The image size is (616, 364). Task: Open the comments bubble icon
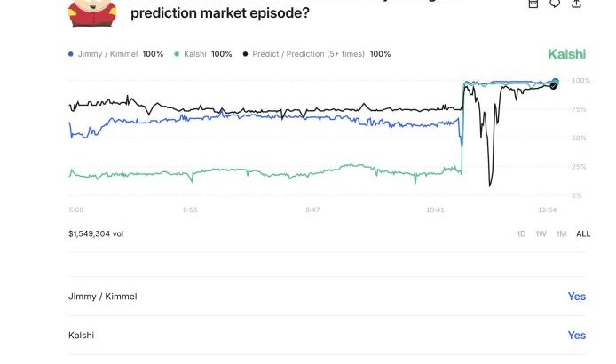pyautogui.click(x=555, y=4)
